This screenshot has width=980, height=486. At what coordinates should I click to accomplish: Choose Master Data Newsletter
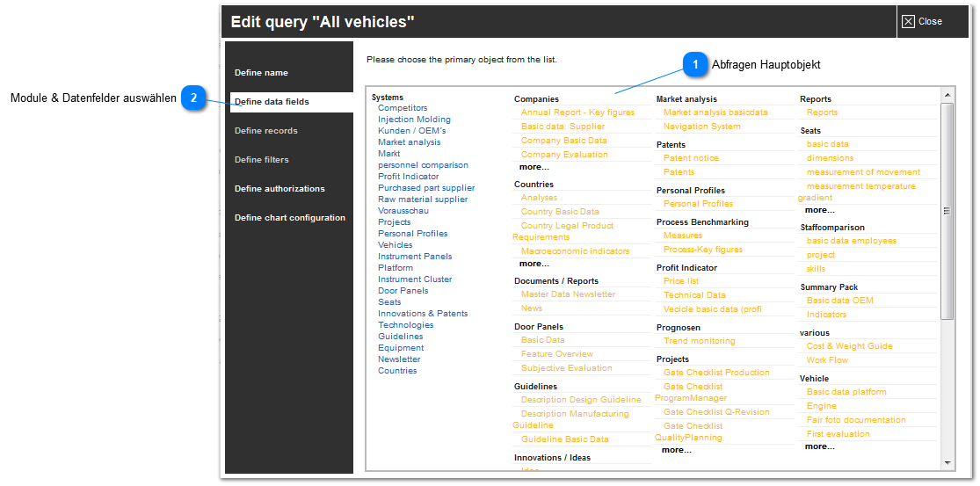(568, 294)
